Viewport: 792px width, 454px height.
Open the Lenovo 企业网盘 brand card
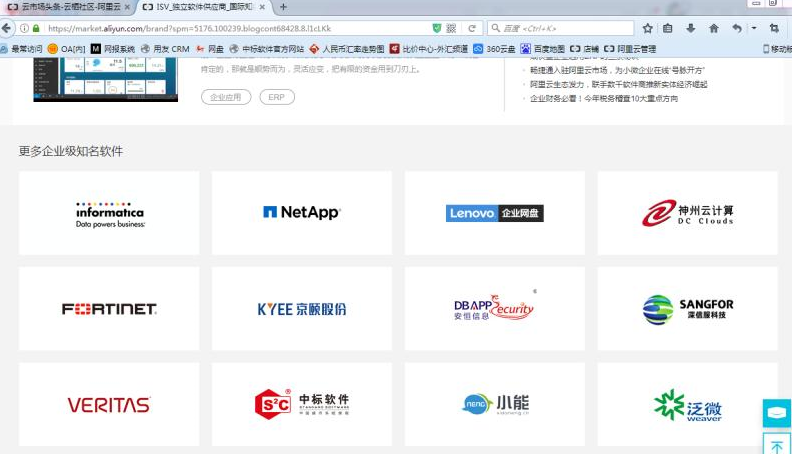click(x=495, y=213)
